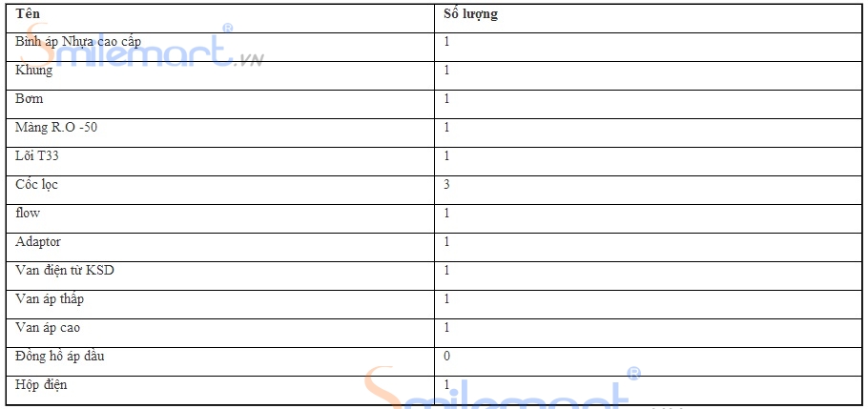The height and width of the screenshot is (409, 868).
Task: Click the "Van điện từ KSD" entry
Action: 65,271
